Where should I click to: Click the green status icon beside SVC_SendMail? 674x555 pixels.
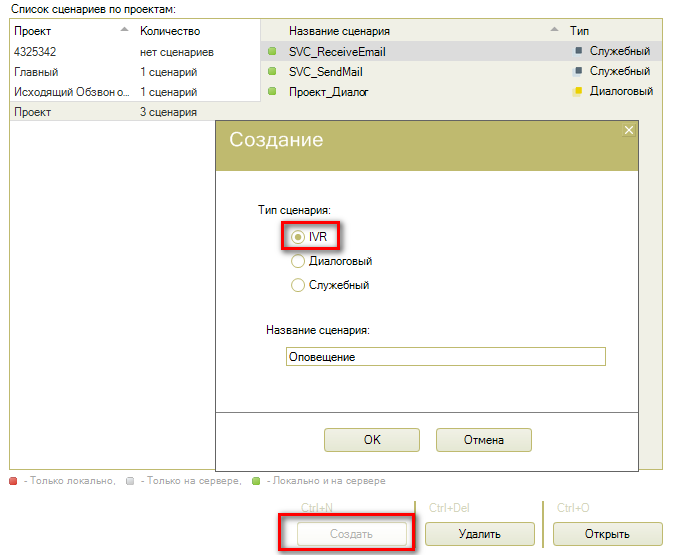click(273, 72)
